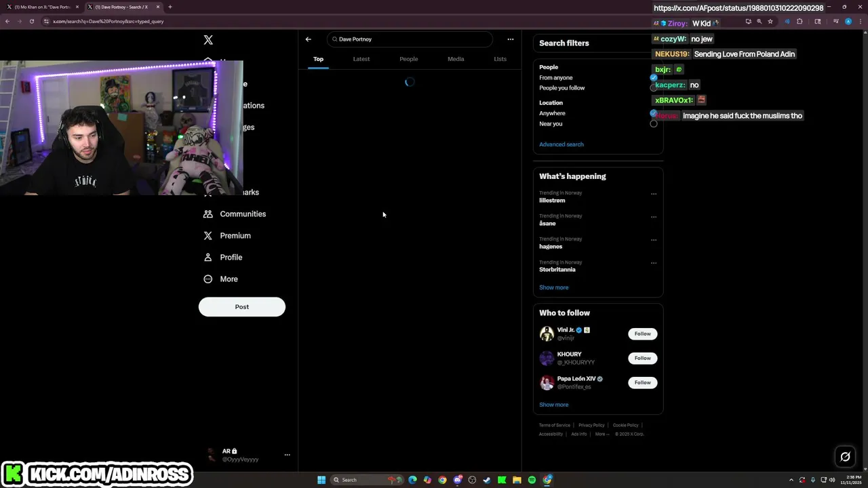Go to Profile in the sidebar
Image resolution: width=868 pixels, height=488 pixels.
click(x=223, y=257)
